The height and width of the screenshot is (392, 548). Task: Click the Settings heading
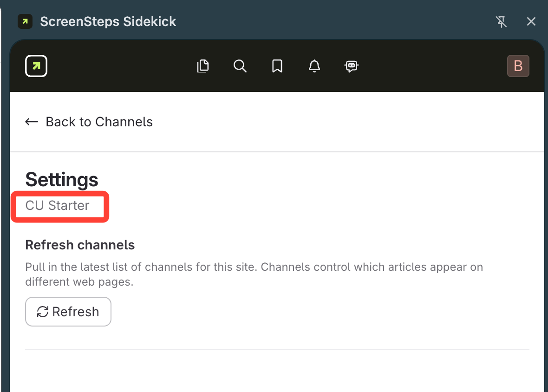pos(62,180)
